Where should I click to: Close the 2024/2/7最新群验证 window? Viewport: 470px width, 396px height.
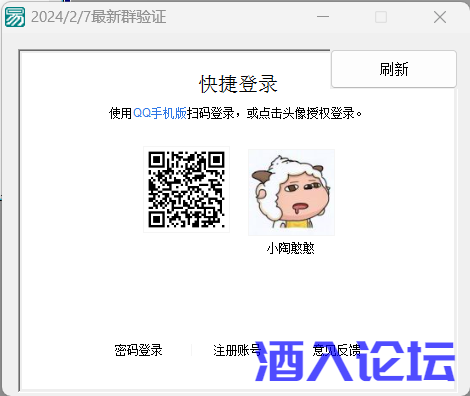click(440, 17)
